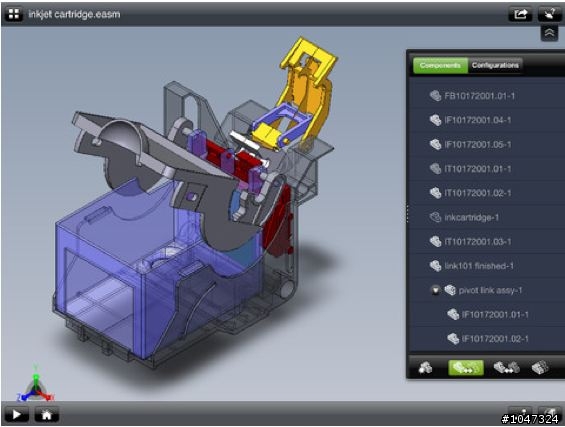
Task: Tap the share/export icon in top bar
Action: (520, 14)
